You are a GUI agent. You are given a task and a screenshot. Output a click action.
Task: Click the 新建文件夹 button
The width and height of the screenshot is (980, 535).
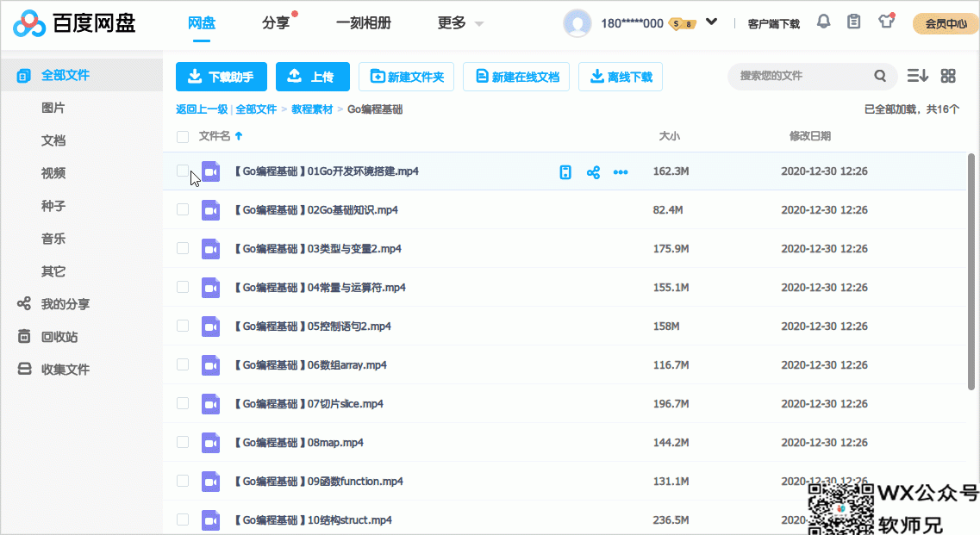click(406, 77)
